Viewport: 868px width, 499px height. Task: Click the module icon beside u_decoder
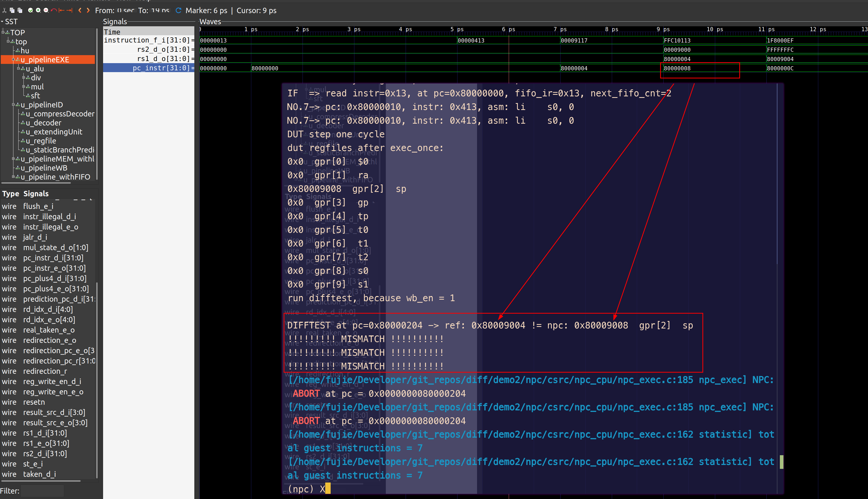(23, 123)
